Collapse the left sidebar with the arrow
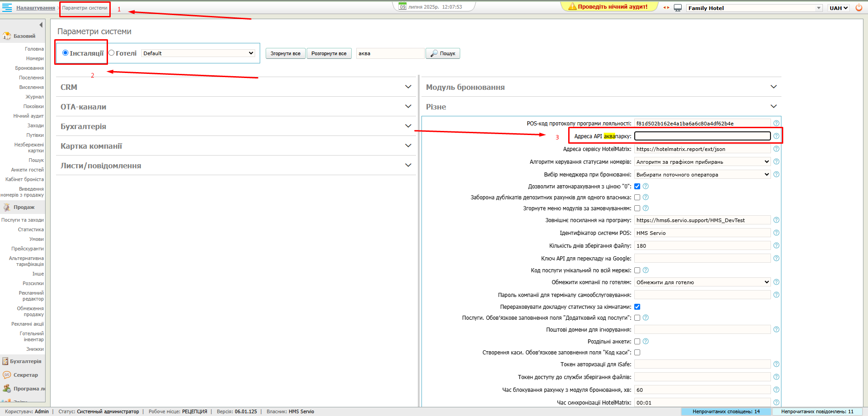This screenshot has width=868, height=416. (41, 25)
